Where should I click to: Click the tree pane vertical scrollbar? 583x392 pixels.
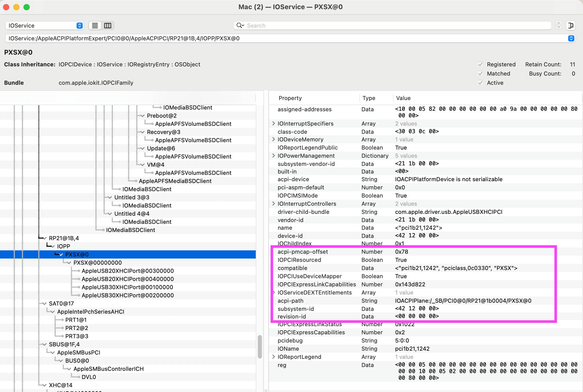[260, 347]
